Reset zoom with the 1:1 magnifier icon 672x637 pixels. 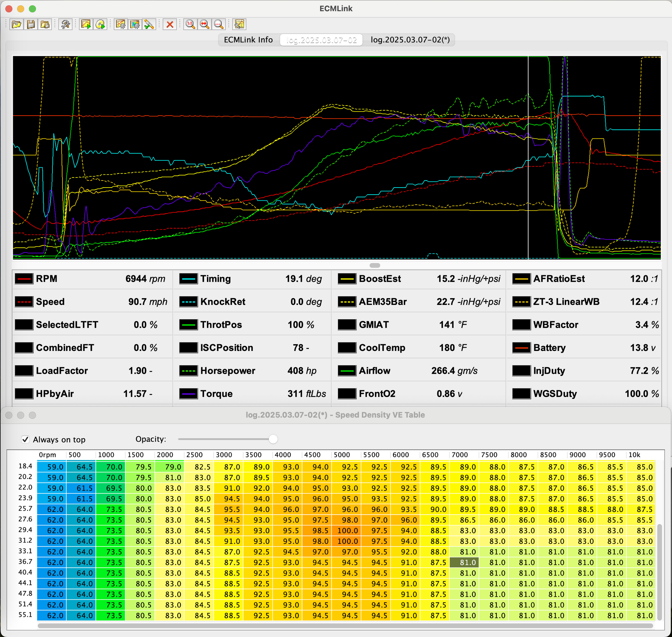(190, 24)
